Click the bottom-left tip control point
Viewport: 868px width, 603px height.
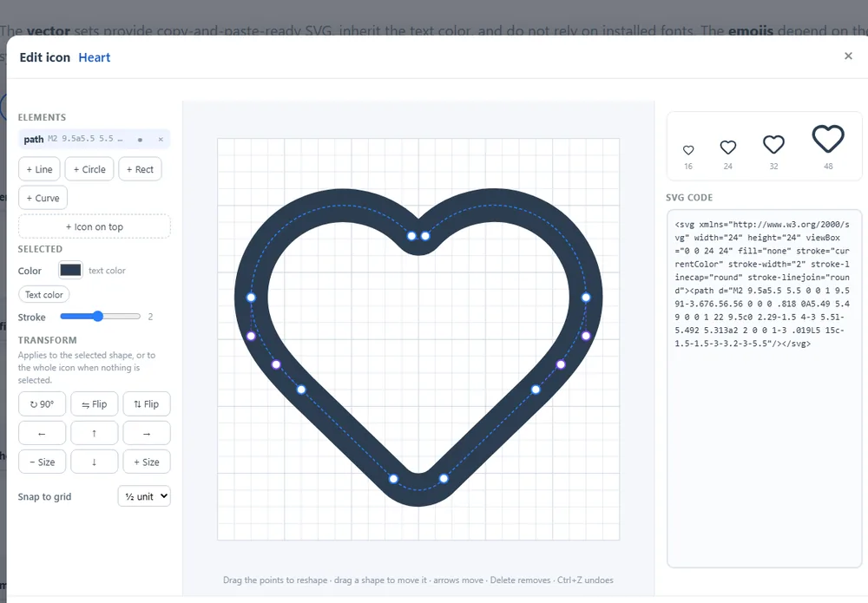click(x=393, y=479)
